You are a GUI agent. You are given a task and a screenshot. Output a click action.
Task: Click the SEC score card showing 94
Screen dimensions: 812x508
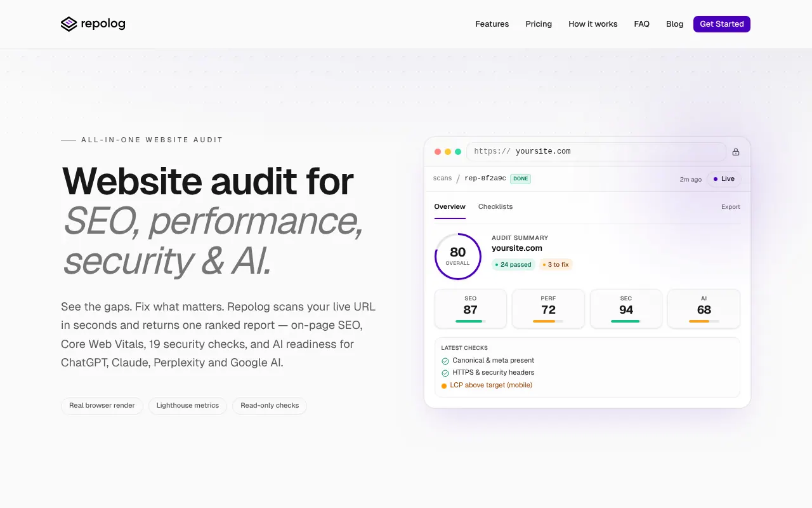626,309
